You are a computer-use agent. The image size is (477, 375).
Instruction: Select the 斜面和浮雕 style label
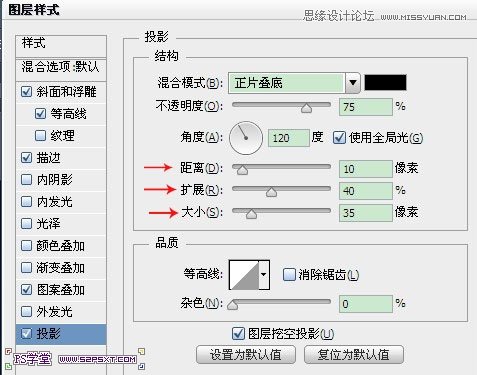tap(66, 92)
